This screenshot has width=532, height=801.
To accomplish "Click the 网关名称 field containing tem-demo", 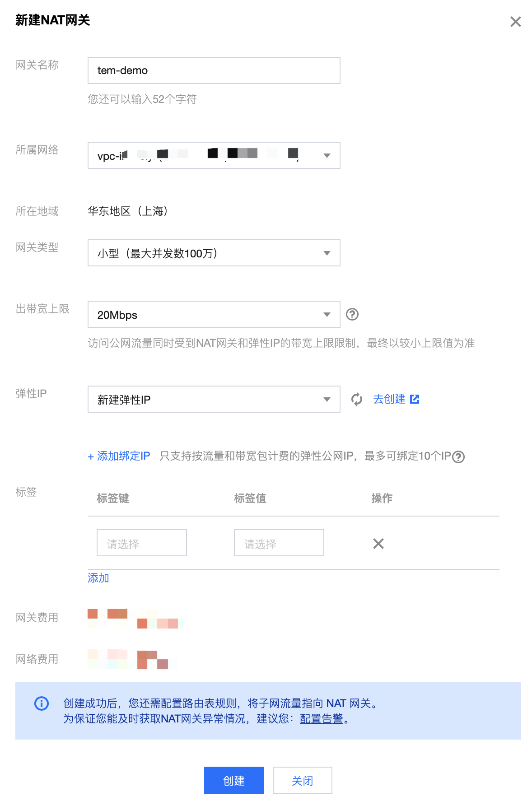I will (x=214, y=70).
